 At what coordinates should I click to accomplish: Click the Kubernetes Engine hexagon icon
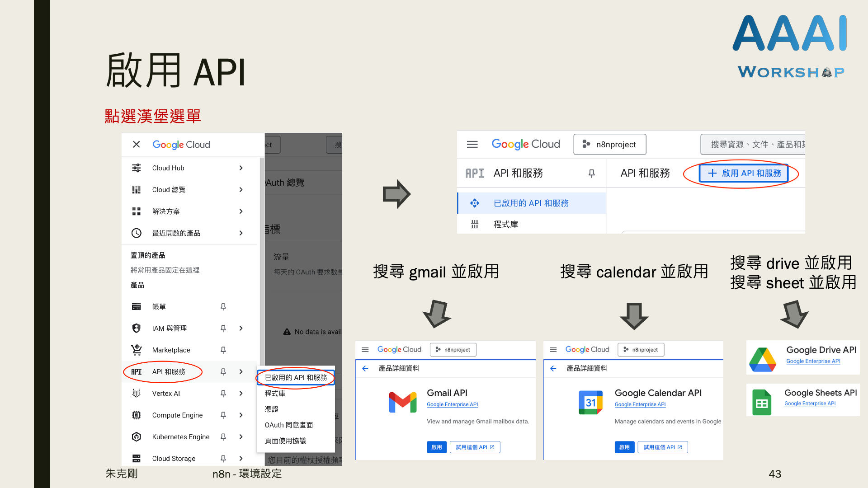[x=136, y=436]
